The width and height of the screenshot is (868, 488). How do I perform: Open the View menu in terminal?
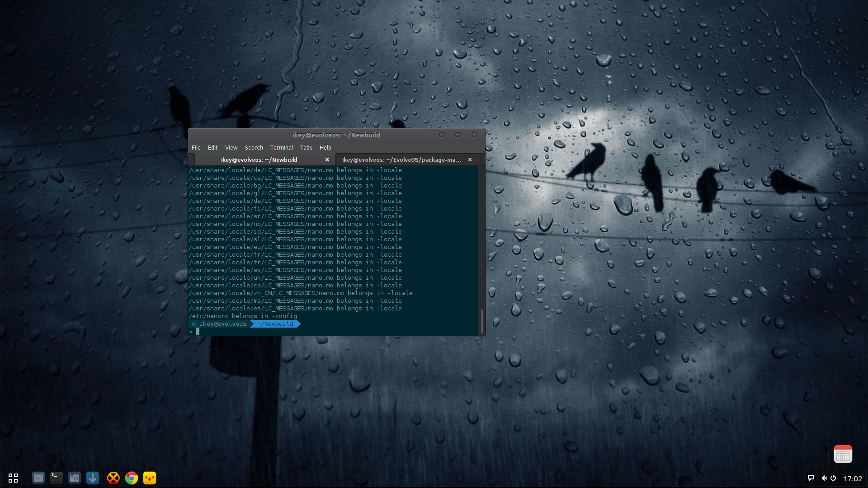click(x=231, y=148)
